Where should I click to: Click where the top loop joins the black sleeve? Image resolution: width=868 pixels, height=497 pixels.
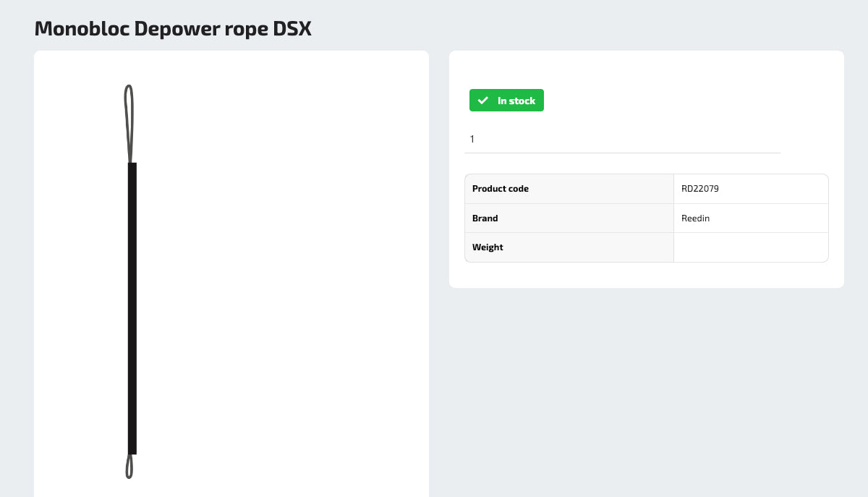coord(131,163)
